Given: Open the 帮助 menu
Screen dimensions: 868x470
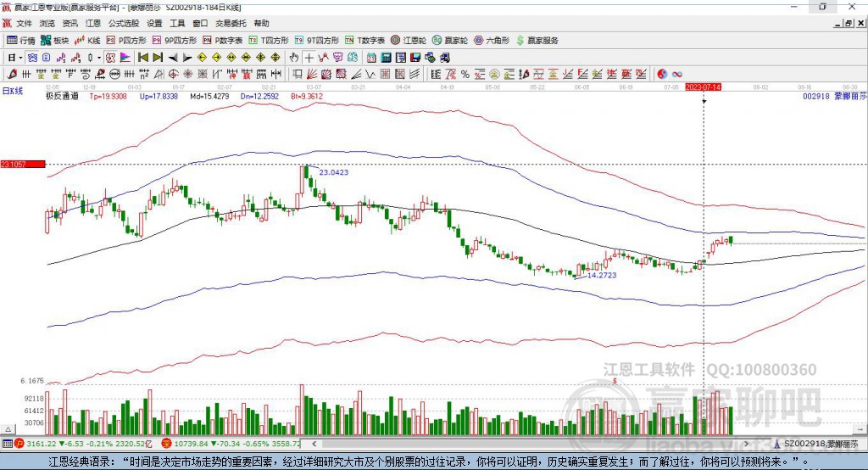Looking at the screenshot, I should point(261,23).
